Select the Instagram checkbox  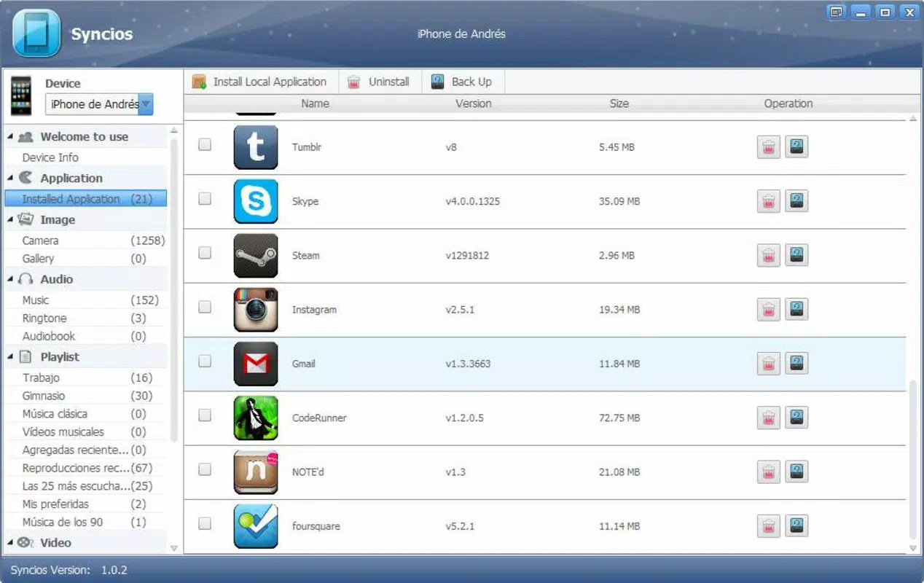[x=205, y=307]
